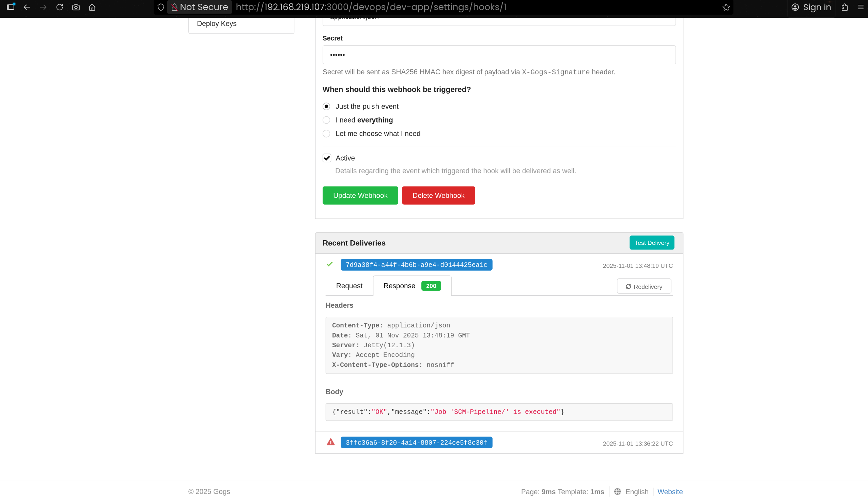Click the Update Webhook button
The height and width of the screenshot is (501, 868).
[x=360, y=195]
